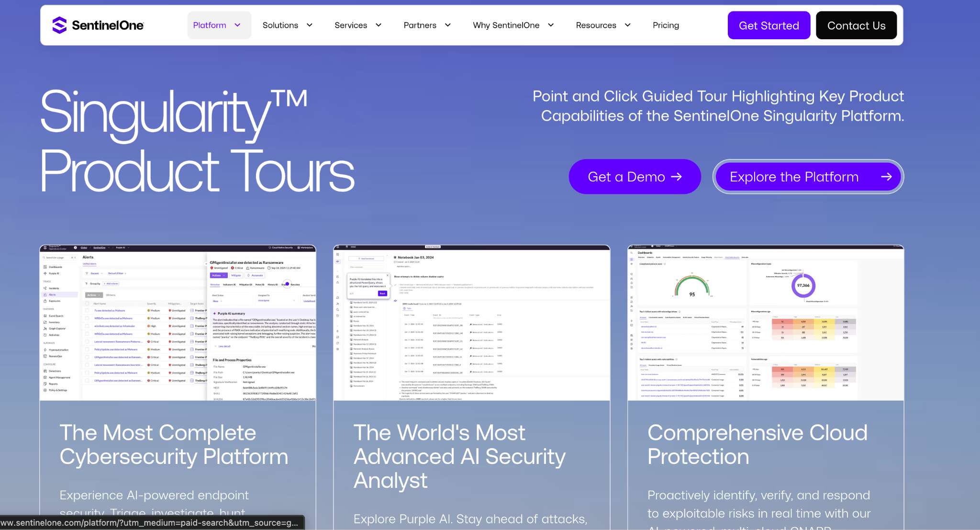Screen dimensions: 980x530
Task: Expand the Resources menu chevron
Action: (x=628, y=25)
